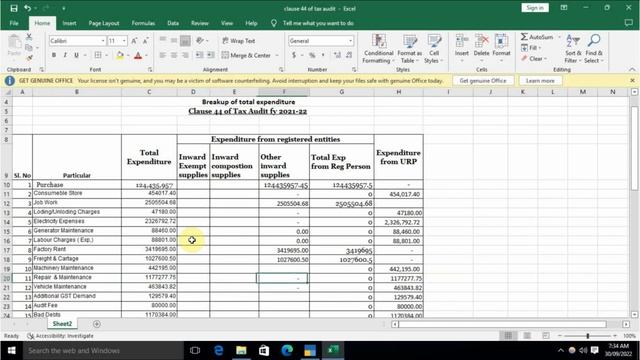This screenshot has width=640, height=360.
Task: Set Bottom Align for cells
Action: point(185,40)
